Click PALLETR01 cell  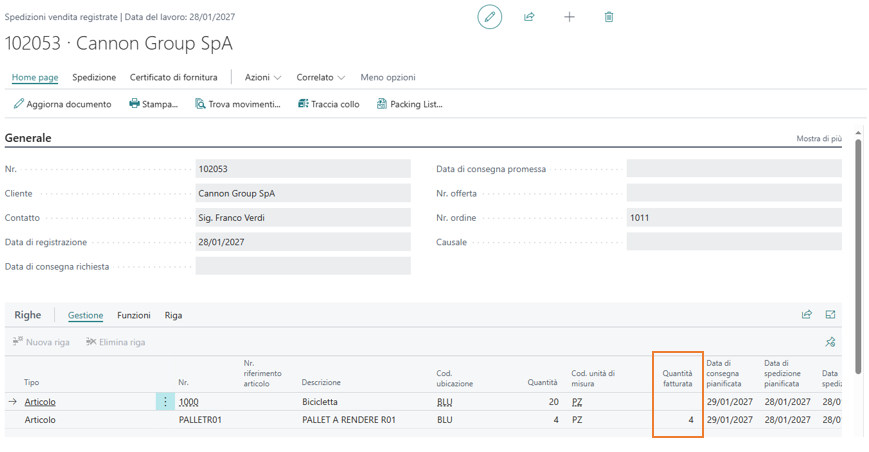coord(200,420)
